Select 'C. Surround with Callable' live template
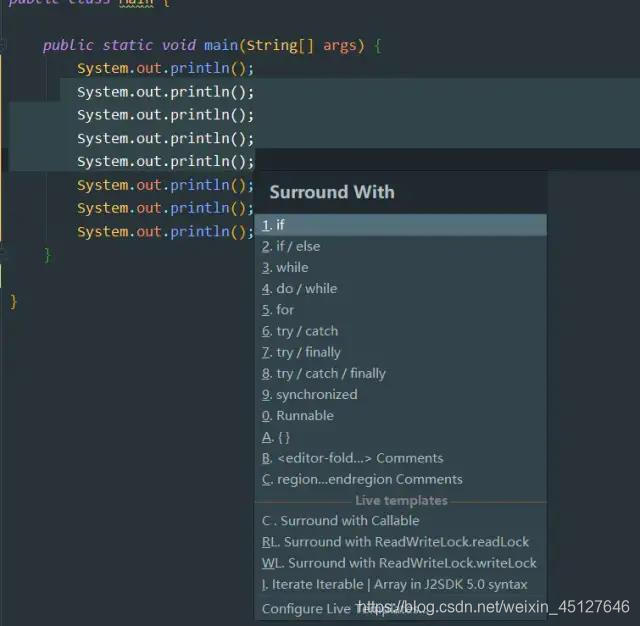The height and width of the screenshot is (626, 640). click(400, 521)
